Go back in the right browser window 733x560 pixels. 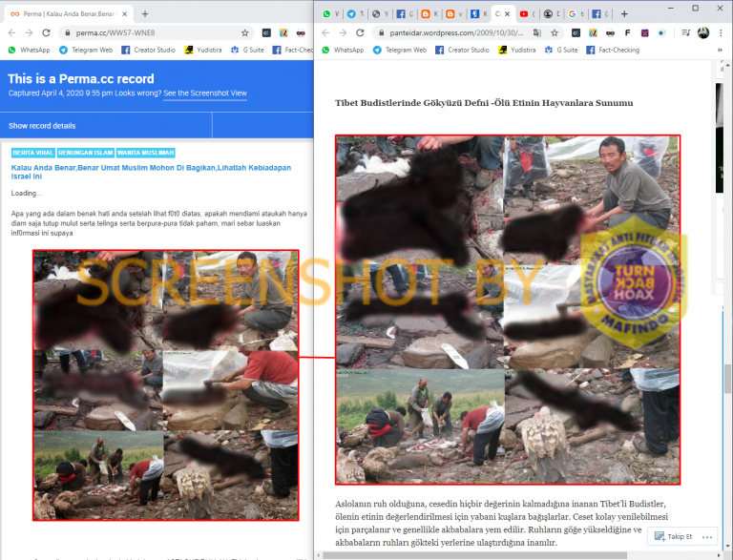325,32
